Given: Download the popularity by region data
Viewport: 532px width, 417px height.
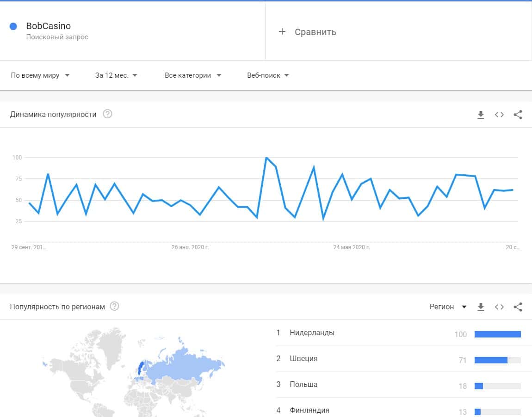Looking at the screenshot, I should (x=481, y=307).
